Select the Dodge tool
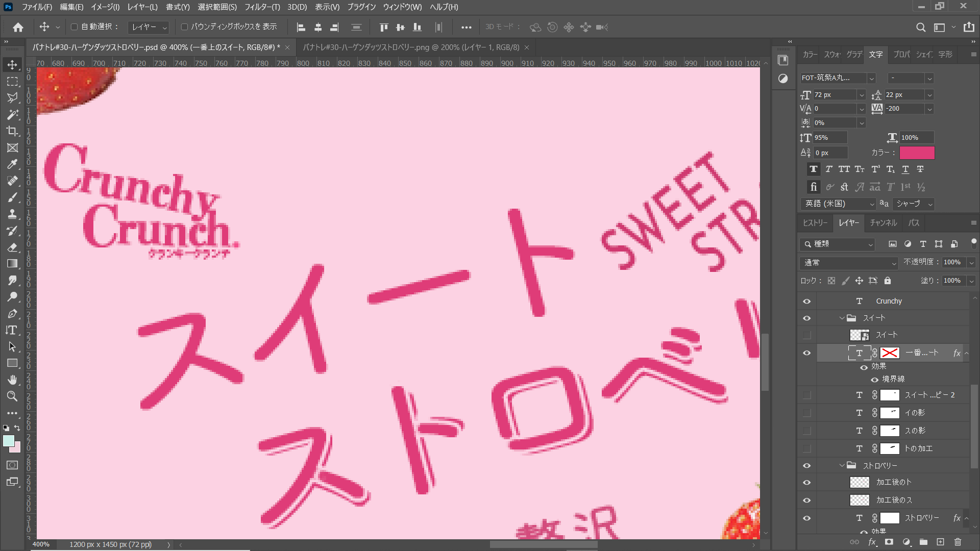This screenshot has height=551, width=980. 12,297
